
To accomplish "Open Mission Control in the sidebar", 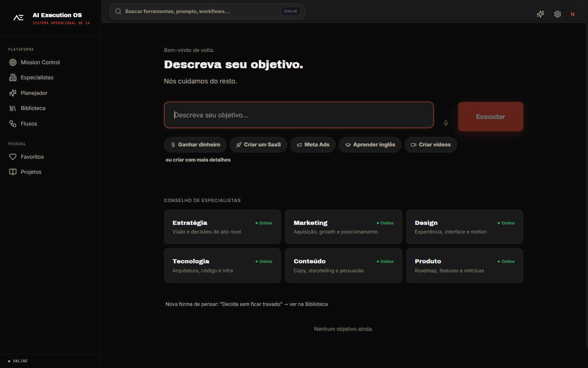I will (50, 63).
